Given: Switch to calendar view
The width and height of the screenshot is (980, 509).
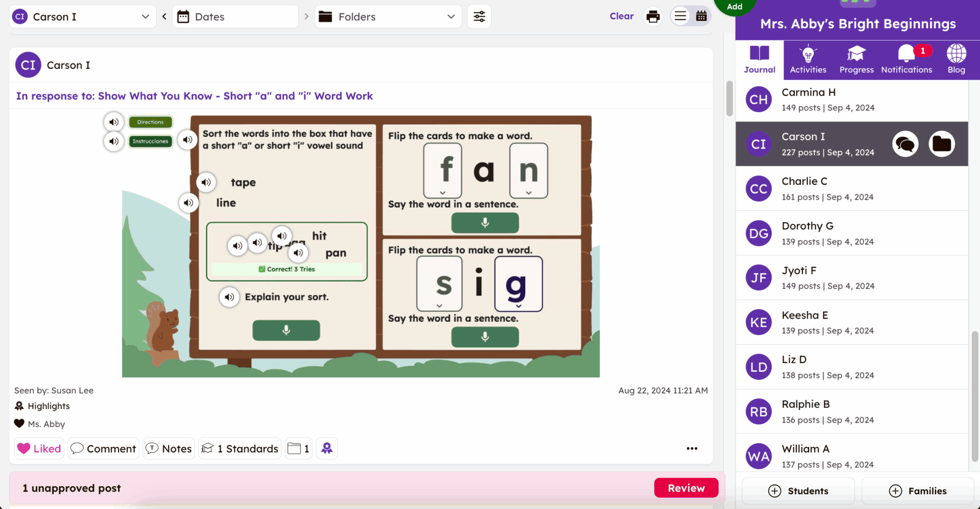Looking at the screenshot, I should (x=701, y=16).
